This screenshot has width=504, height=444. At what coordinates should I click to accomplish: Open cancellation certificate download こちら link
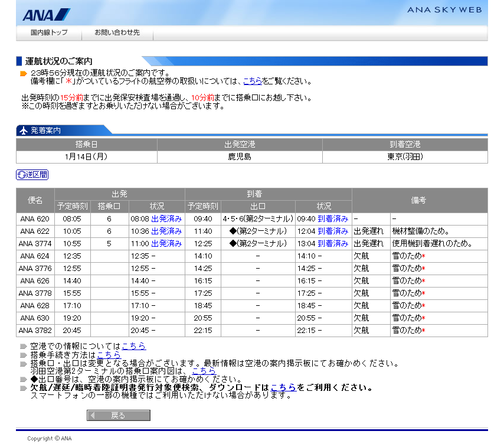click(x=283, y=387)
